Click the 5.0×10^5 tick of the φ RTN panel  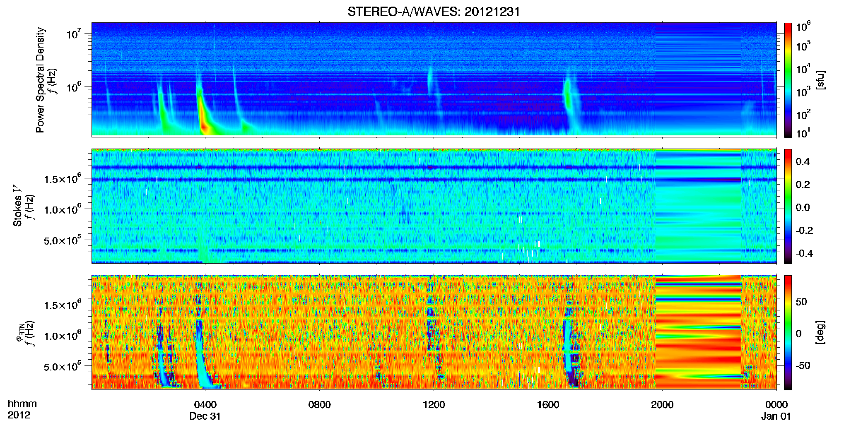(63, 366)
